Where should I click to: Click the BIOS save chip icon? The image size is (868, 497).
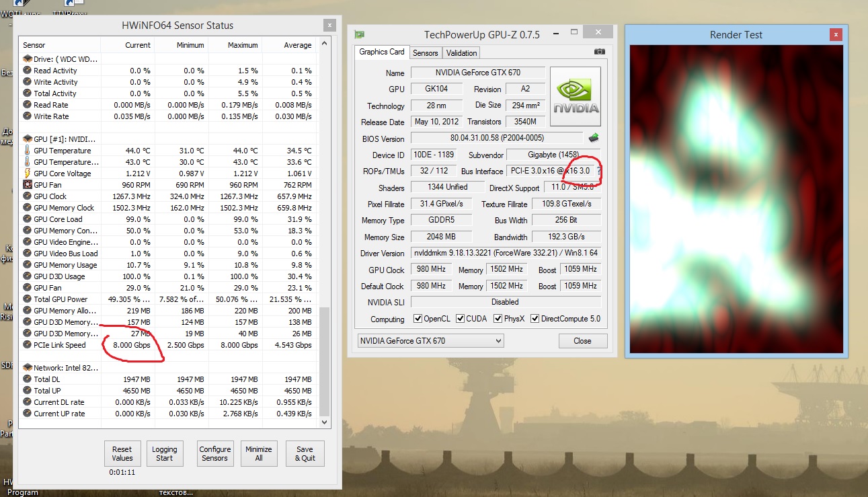(594, 138)
